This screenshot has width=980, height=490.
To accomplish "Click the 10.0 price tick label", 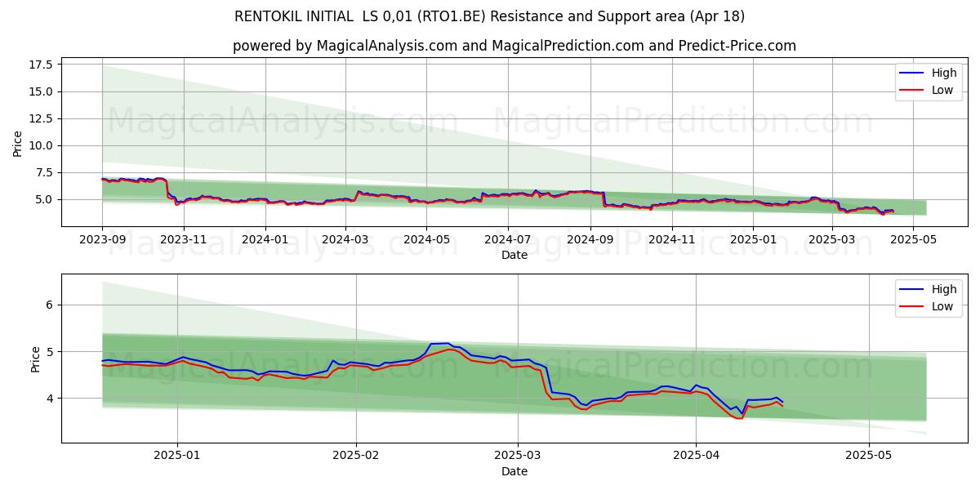I will [41, 145].
